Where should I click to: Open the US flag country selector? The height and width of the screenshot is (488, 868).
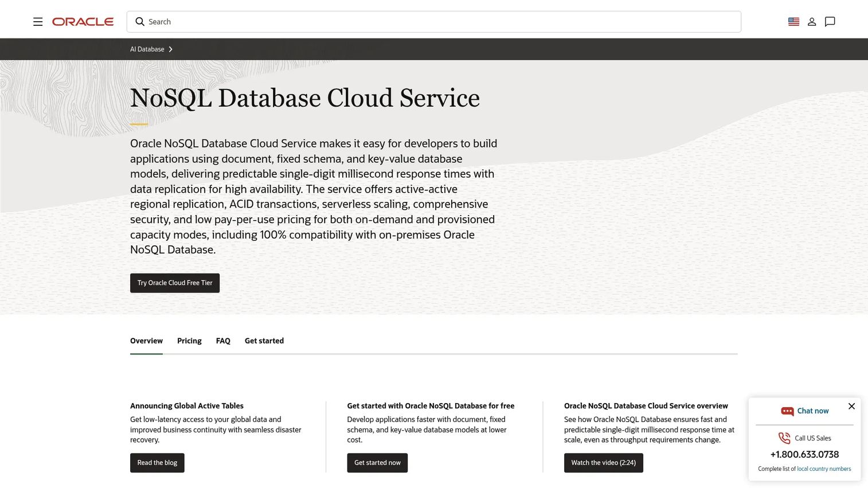point(793,22)
